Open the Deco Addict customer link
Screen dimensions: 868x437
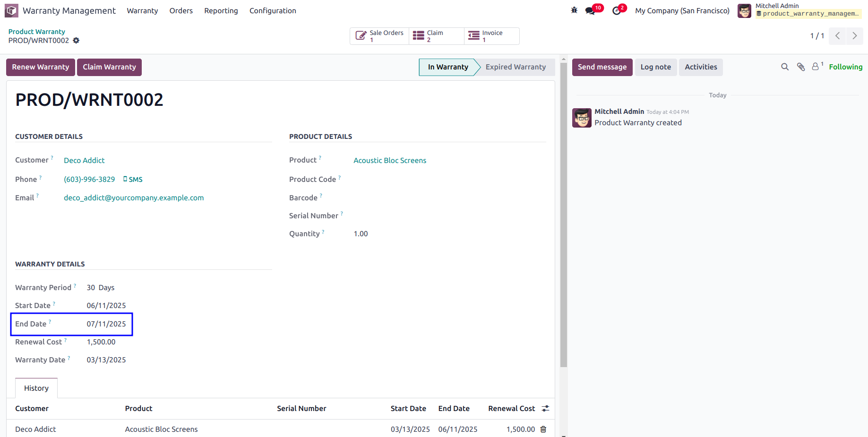(84, 161)
